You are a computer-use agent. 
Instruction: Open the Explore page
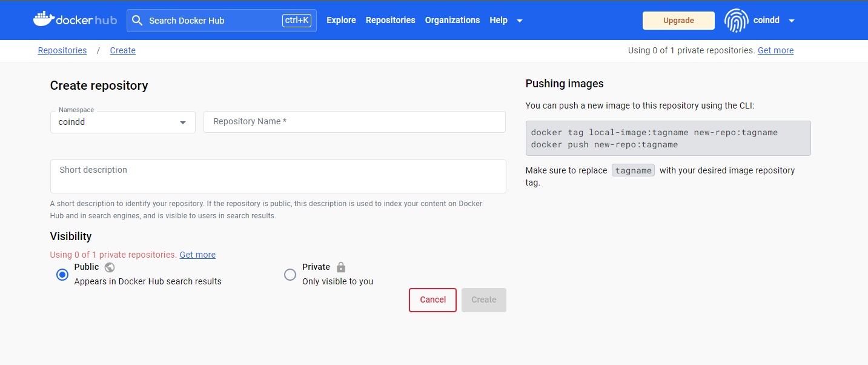coord(341,20)
